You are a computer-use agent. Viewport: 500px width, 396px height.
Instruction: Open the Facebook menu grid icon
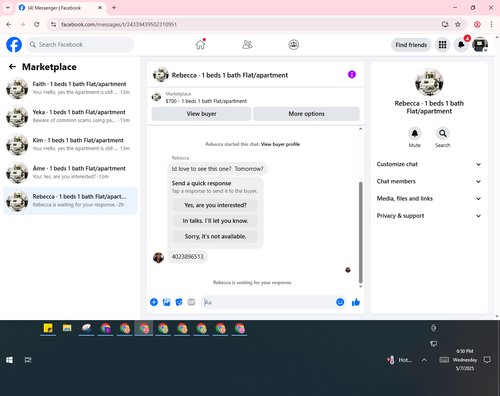click(x=442, y=45)
